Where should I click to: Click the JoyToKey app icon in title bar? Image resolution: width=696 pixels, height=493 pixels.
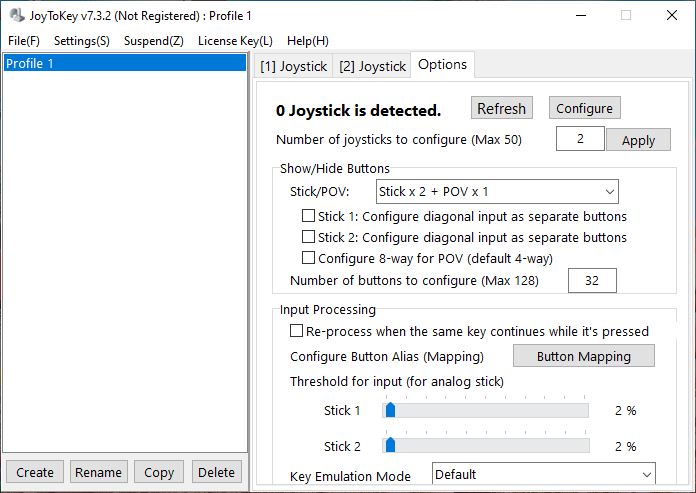point(16,16)
